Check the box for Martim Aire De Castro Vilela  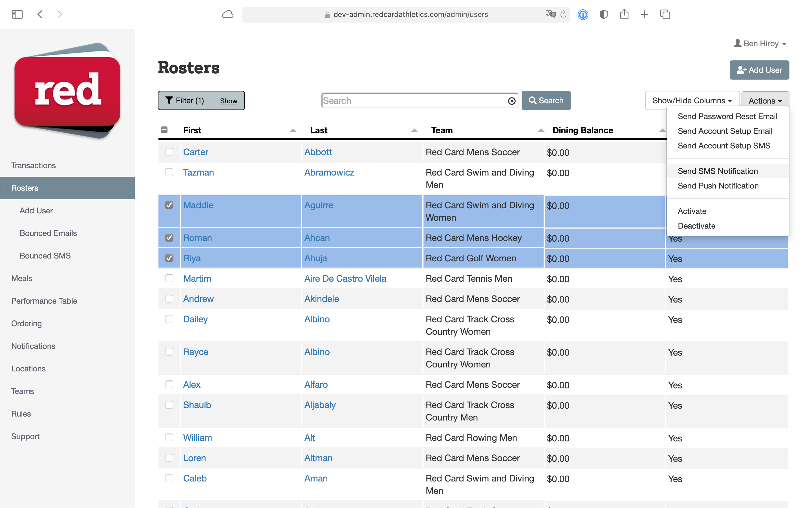coord(169,279)
